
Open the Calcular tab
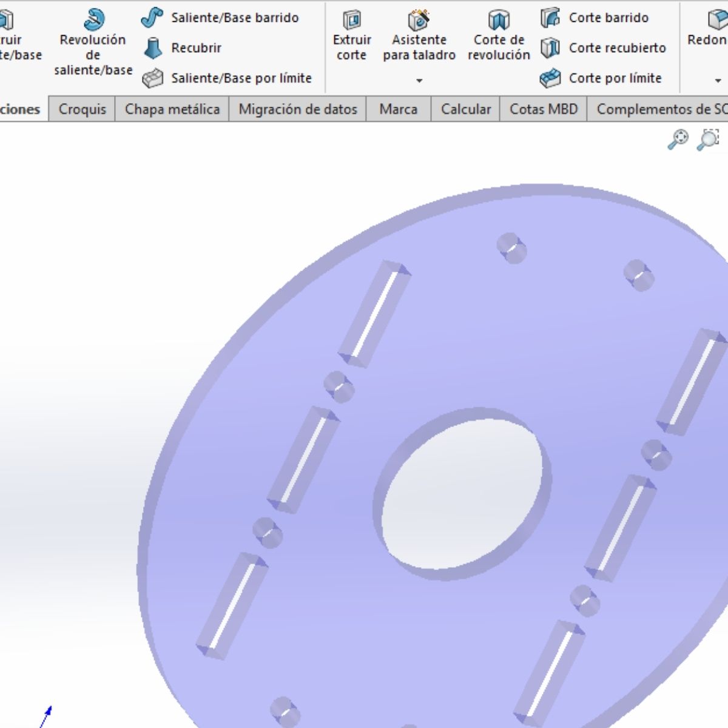pos(465,109)
